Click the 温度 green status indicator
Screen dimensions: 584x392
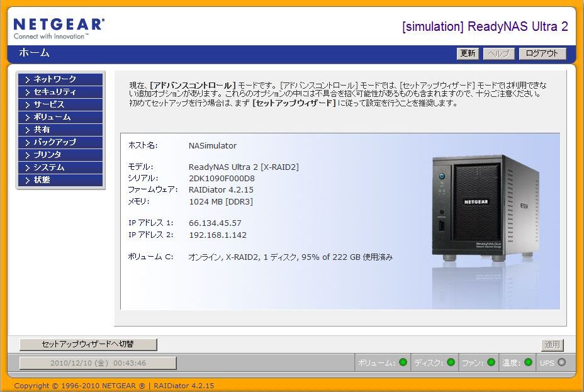click(x=528, y=362)
